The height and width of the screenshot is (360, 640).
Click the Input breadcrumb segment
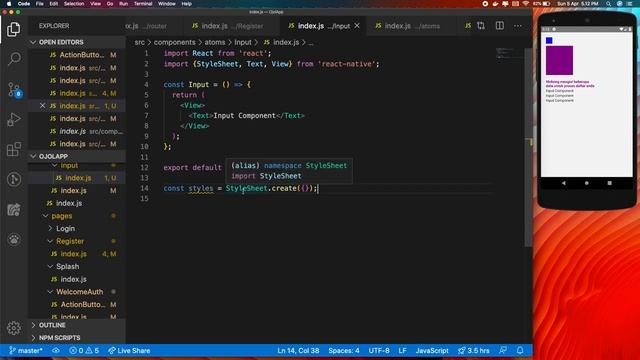click(x=243, y=42)
